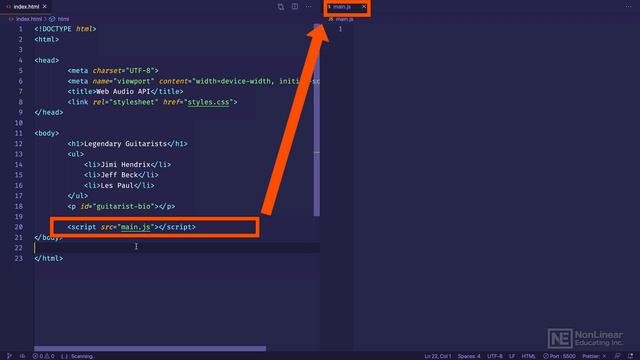Switch to the main.js editor tab
Image resolution: width=640 pixels, height=360 pixels.
click(342, 7)
